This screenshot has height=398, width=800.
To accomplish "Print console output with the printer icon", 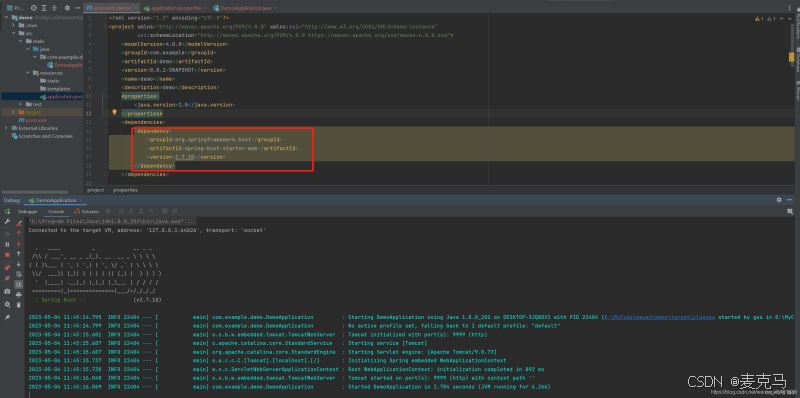I will click(19, 294).
